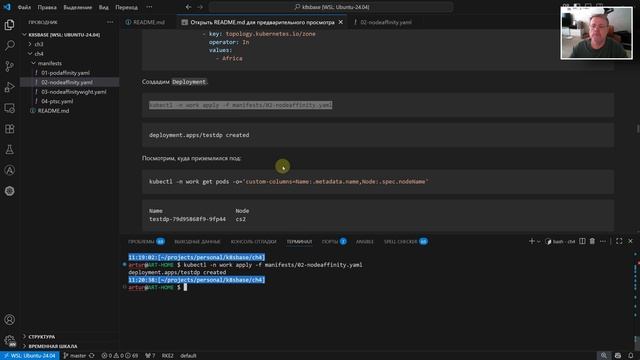Image resolution: width=640 pixels, height=360 pixels.
Task: Switch to КОНСОЛЬ ОТЛАДКИ panel tab
Action: 253,241
